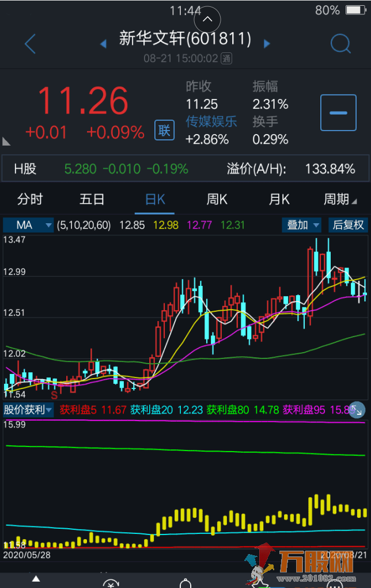Remove from watchlist with minus button
The height and width of the screenshot is (588, 371).
338,113
